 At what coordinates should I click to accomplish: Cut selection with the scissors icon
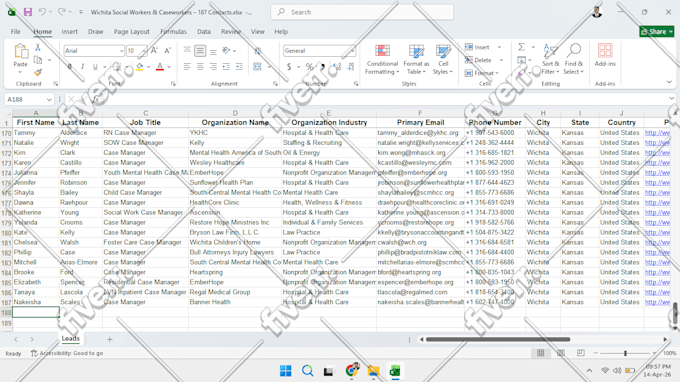tap(38, 47)
